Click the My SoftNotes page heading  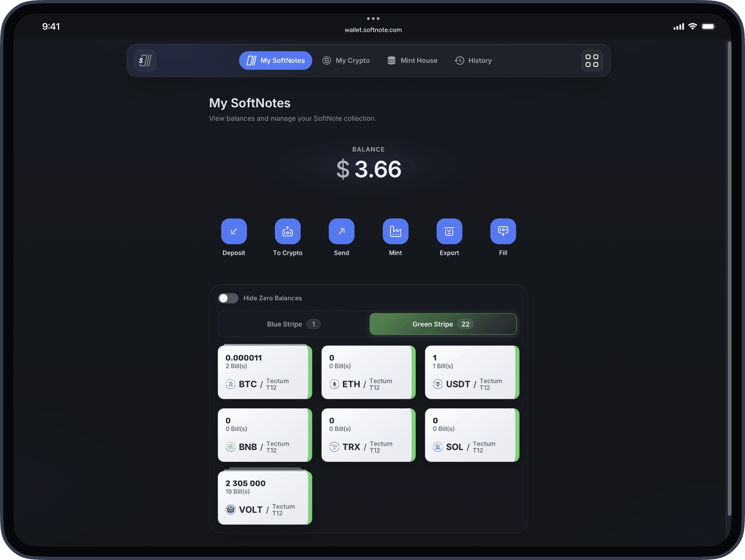[250, 103]
